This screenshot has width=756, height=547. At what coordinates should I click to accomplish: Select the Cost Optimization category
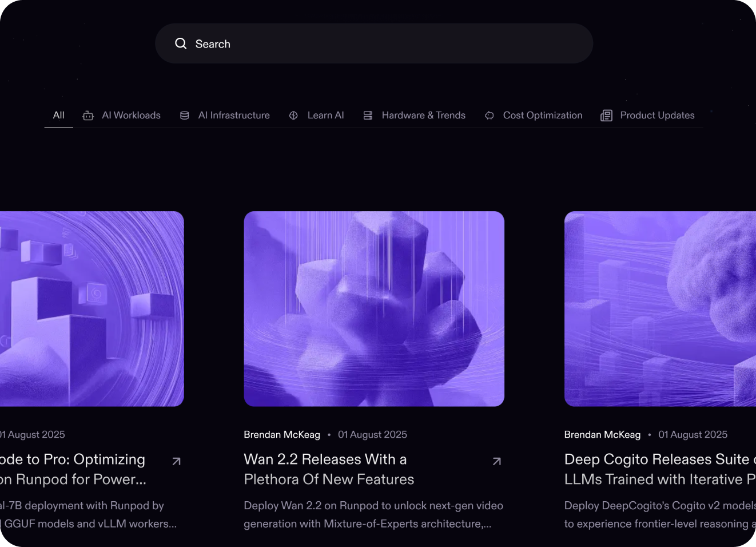(542, 115)
